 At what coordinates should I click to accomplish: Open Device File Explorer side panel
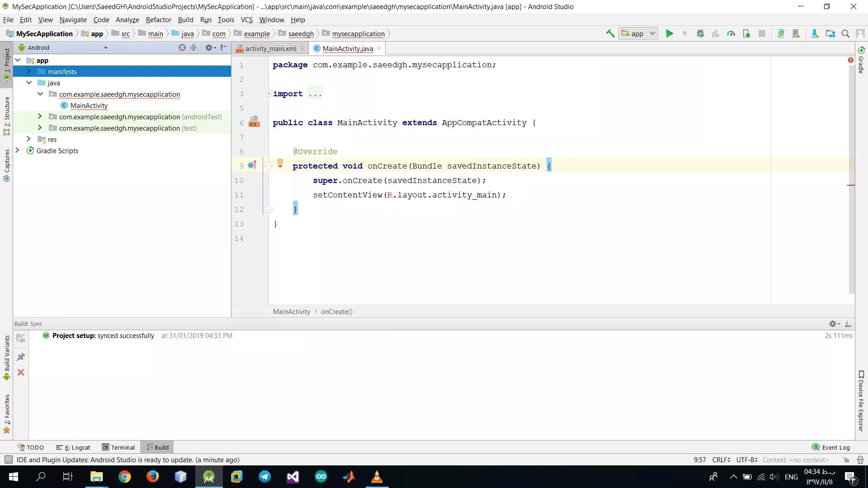click(861, 401)
